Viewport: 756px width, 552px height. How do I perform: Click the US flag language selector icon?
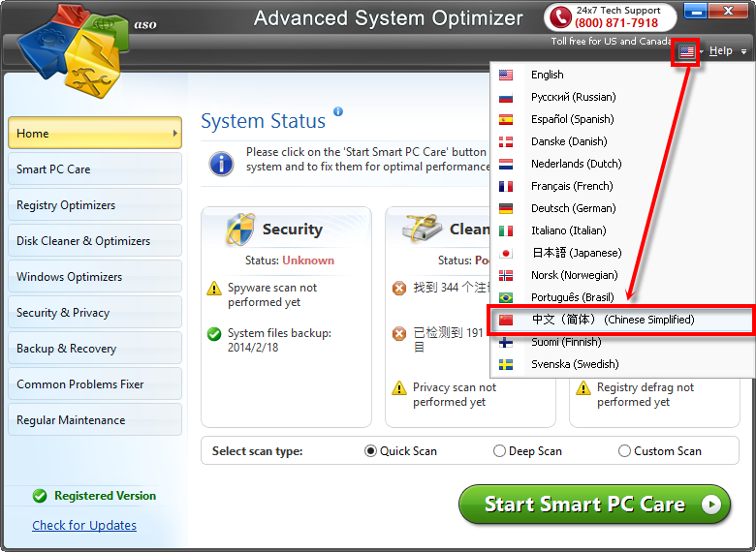point(686,51)
